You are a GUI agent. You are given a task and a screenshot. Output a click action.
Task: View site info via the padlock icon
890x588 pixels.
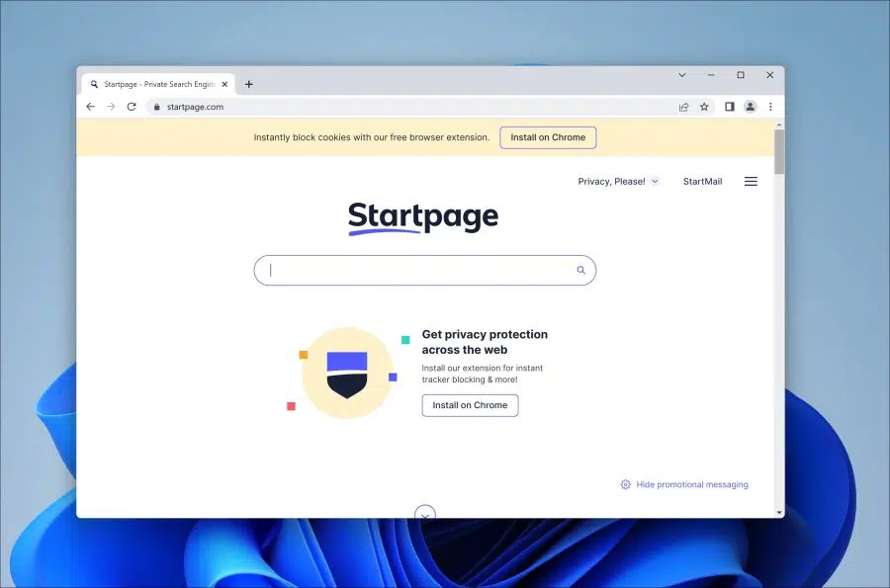[156, 107]
